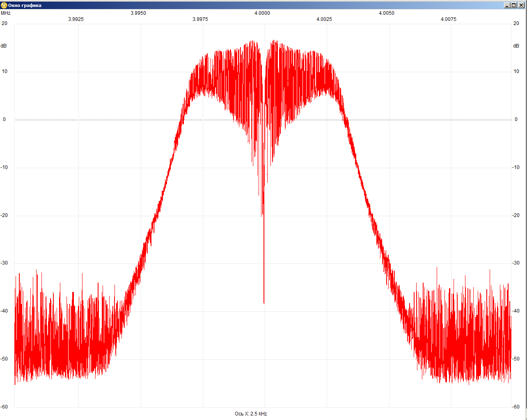Select the 3.9925 frequency label

pos(76,19)
